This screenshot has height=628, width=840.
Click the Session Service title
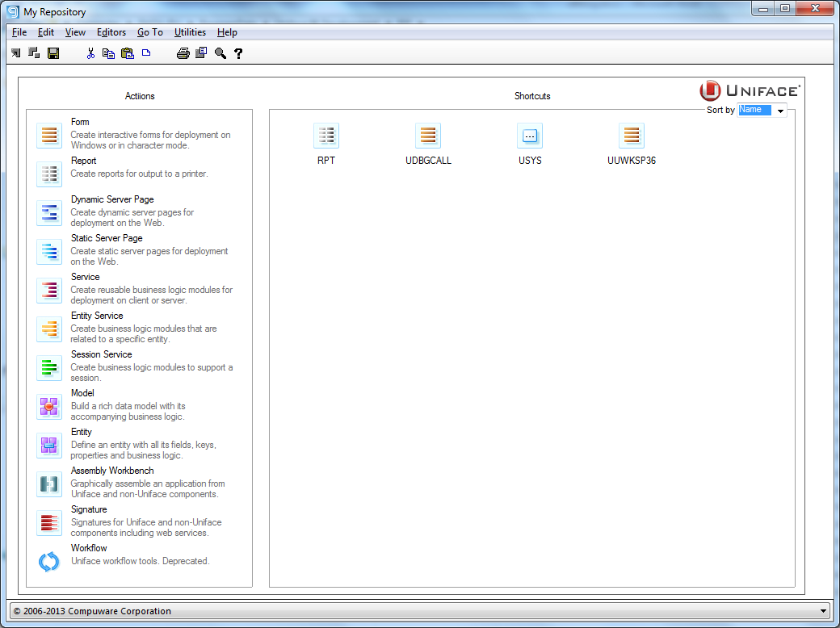101,354
